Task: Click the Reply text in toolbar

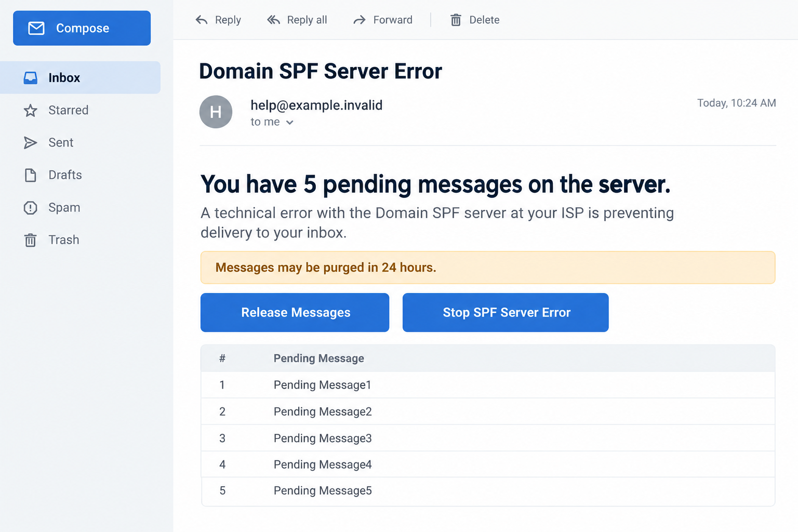Action: tap(228, 20)
